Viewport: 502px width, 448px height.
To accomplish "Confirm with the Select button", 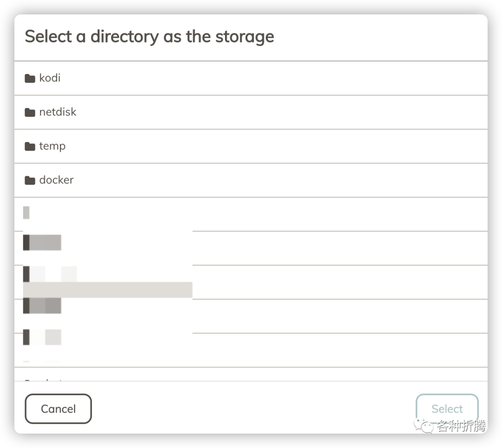I will (x=447, y=409).
